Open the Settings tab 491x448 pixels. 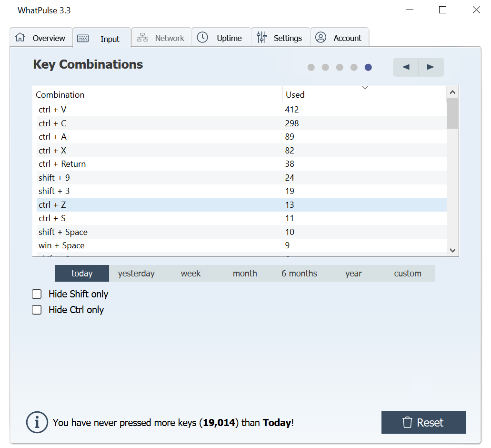[281, 38]
